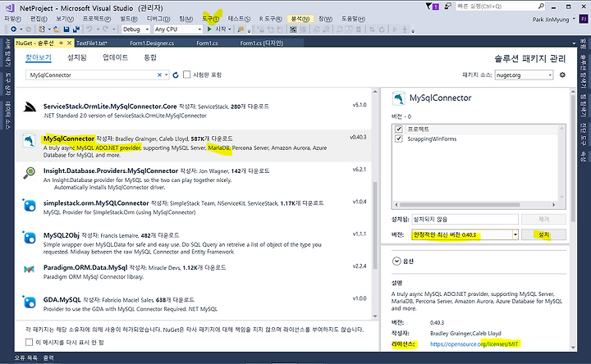This screenshot has width=591, height=364.
Task: Click the Visual Studio logo in the title bar
Action: click(x=9, y=7)
